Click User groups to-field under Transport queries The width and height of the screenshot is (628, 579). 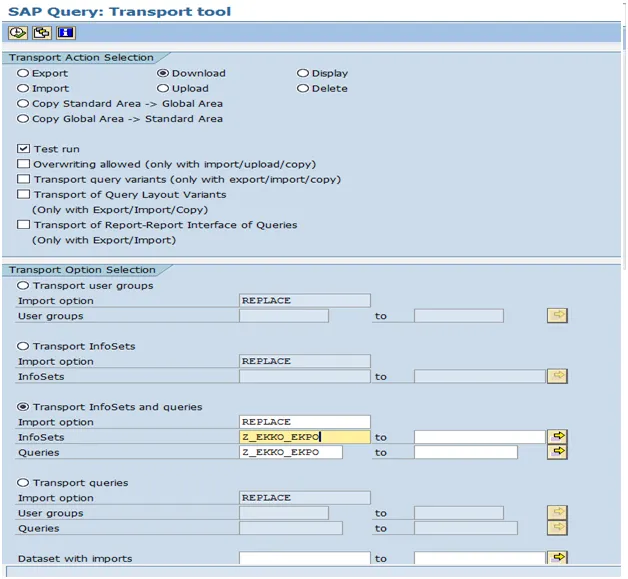pos(459,513)
